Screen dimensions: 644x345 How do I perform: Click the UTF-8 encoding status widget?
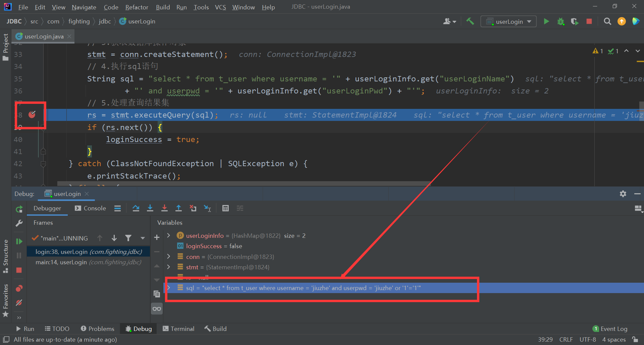(x=588, y=340)
